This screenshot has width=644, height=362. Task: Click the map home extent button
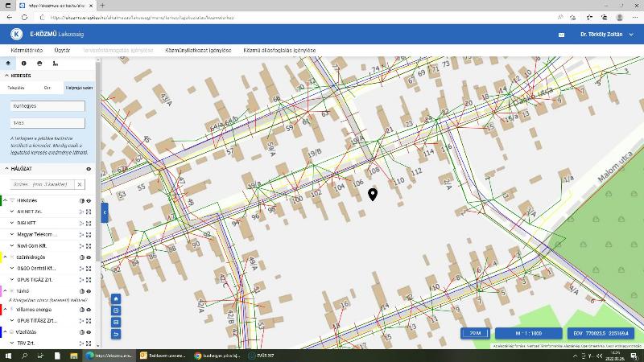(x=116, y=298)
